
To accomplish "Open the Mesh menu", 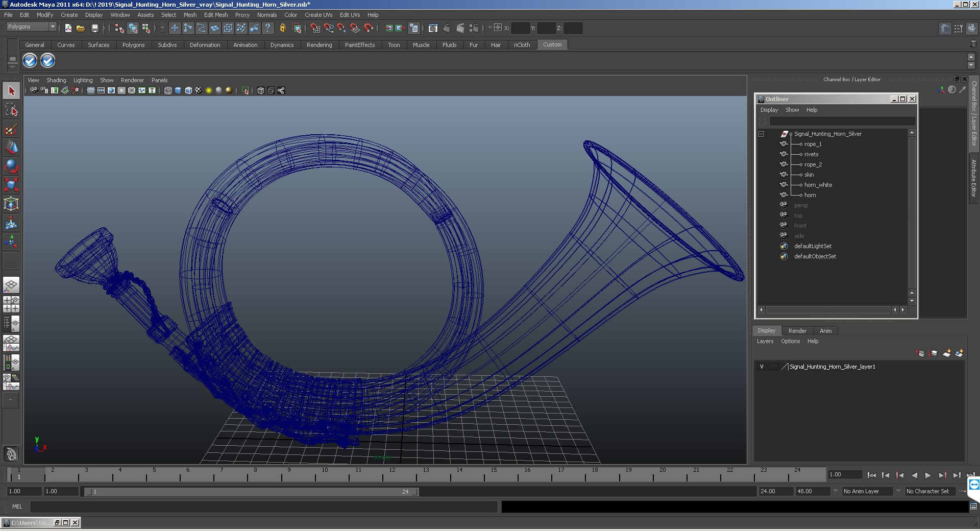I will [x=190, y=15].
